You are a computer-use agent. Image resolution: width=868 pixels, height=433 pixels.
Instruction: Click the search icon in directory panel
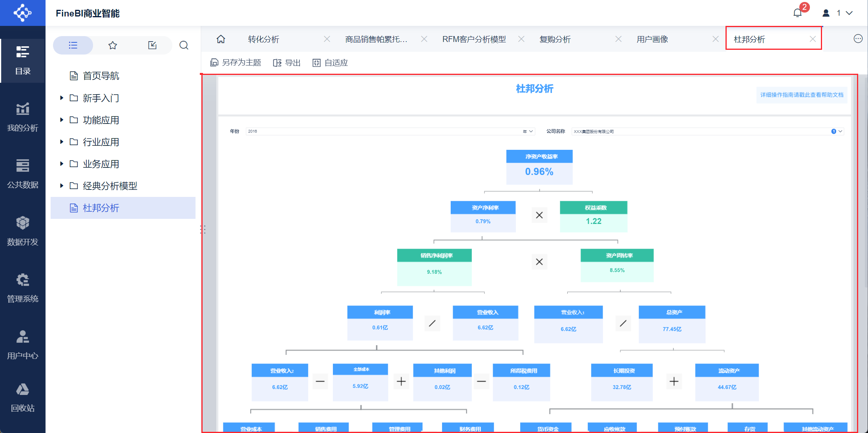pyautogui.click(x=184, y=45)
